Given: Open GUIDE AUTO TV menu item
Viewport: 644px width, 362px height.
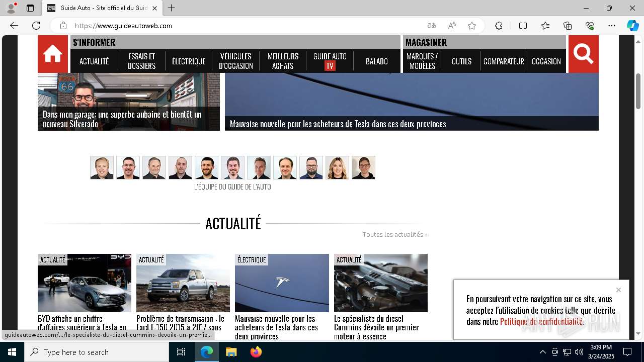Looking at the screenshot, I should [x=330, y=61].
